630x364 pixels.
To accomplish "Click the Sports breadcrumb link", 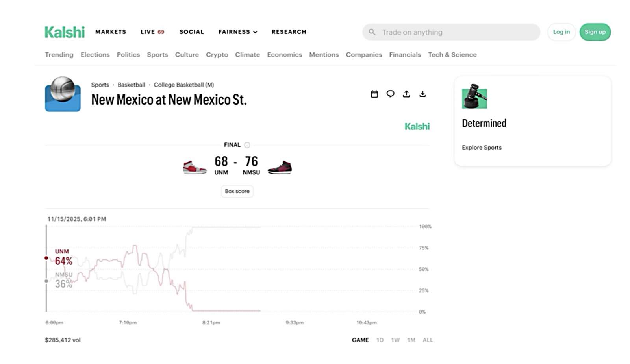I will tap(100, 85).
